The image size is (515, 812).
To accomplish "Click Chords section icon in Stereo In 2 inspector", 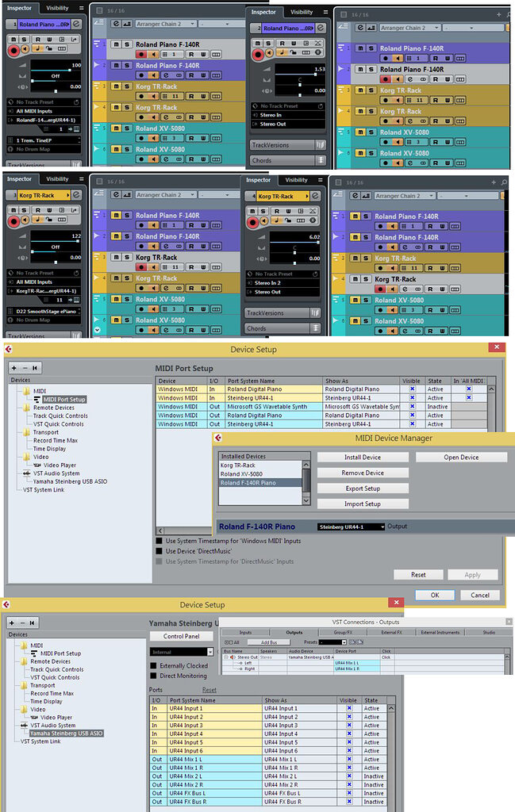I will click(316, 328).
